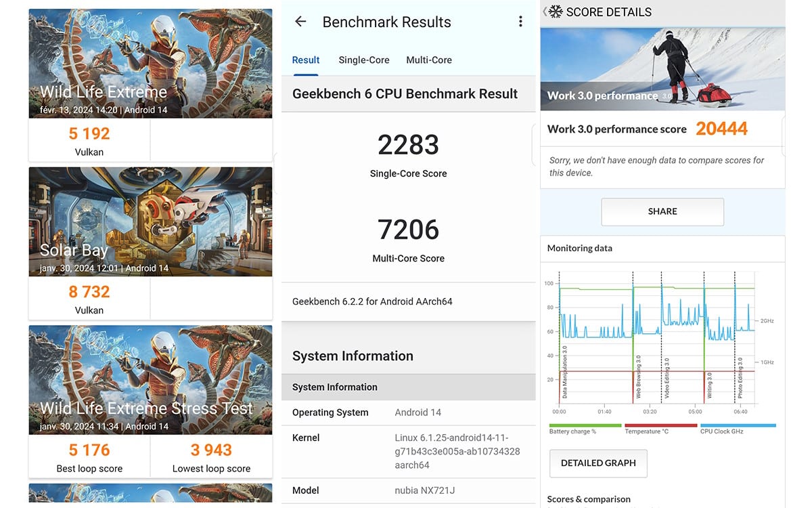The image size is (812, 508).
Task: Tap the lowest loop score 3 943
Action: pos(211,450)
